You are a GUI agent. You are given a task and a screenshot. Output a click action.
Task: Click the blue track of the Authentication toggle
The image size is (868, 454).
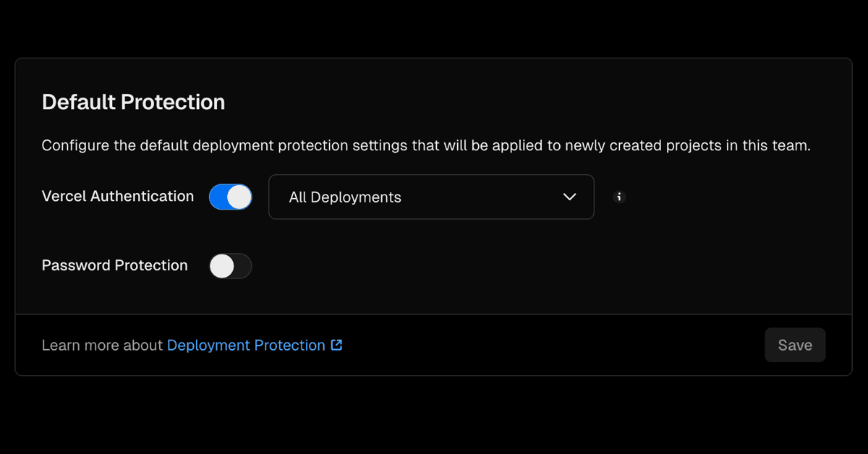217,197
